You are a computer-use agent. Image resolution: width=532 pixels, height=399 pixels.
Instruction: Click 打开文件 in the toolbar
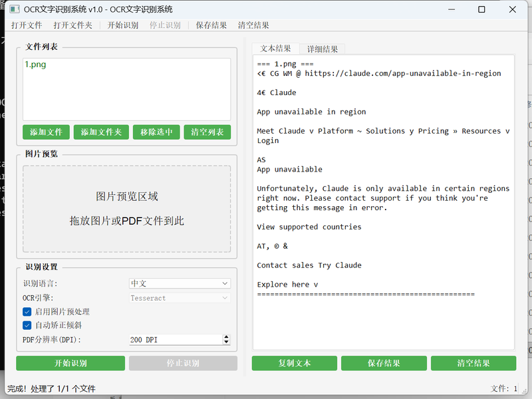tap(27, 25)
